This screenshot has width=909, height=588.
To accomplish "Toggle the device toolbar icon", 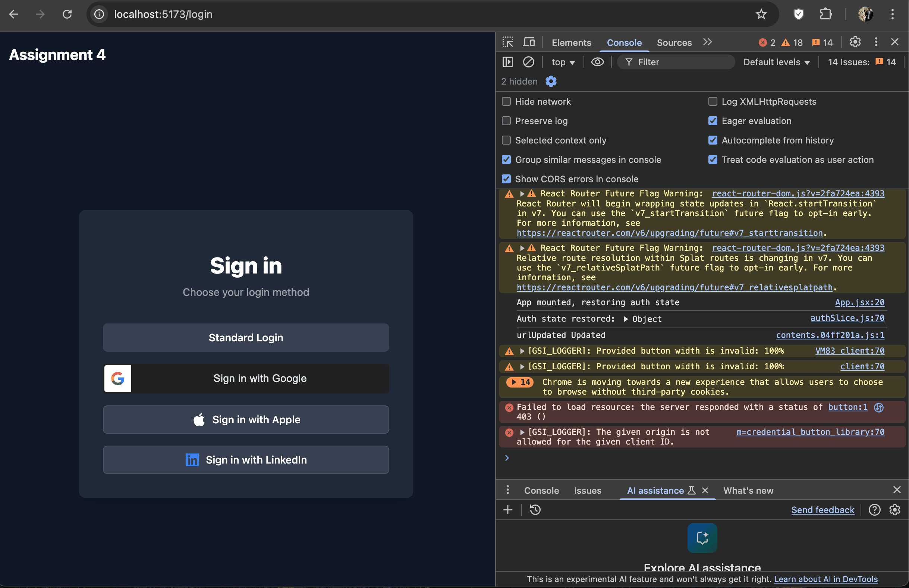I will point(529,42).
